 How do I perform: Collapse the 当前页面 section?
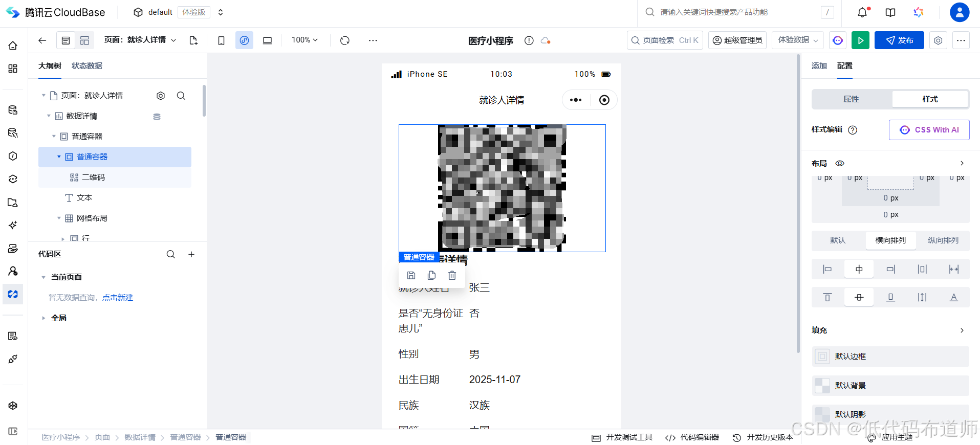point(43,277)
